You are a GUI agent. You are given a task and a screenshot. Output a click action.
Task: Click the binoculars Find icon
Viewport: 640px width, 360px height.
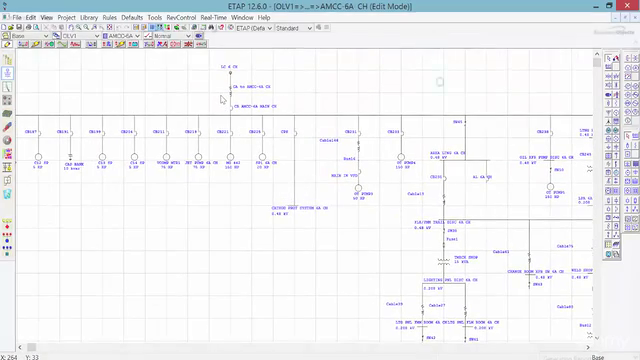click(x=211, y=27)
